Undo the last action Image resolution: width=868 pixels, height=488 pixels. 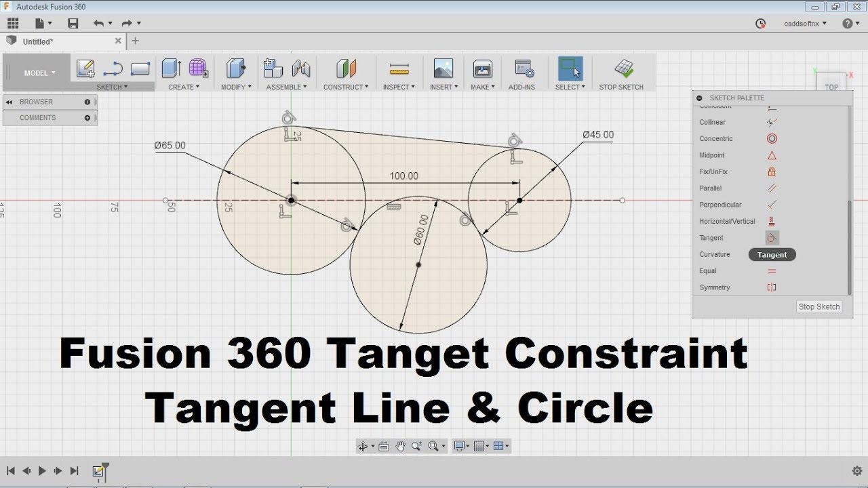(x=99, y=23)
